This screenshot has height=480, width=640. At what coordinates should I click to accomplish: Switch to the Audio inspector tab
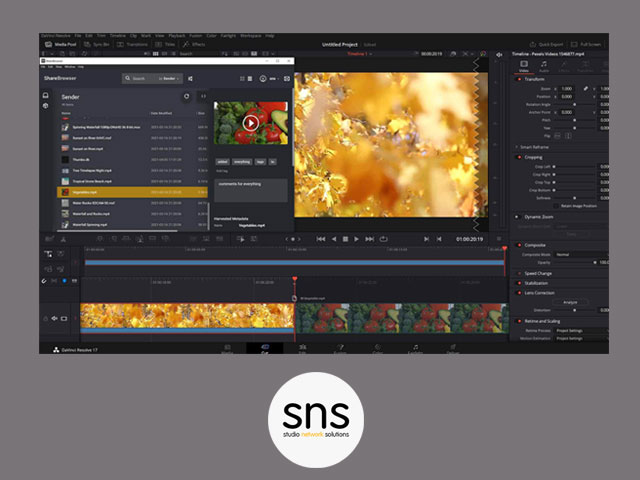point(544,66)
